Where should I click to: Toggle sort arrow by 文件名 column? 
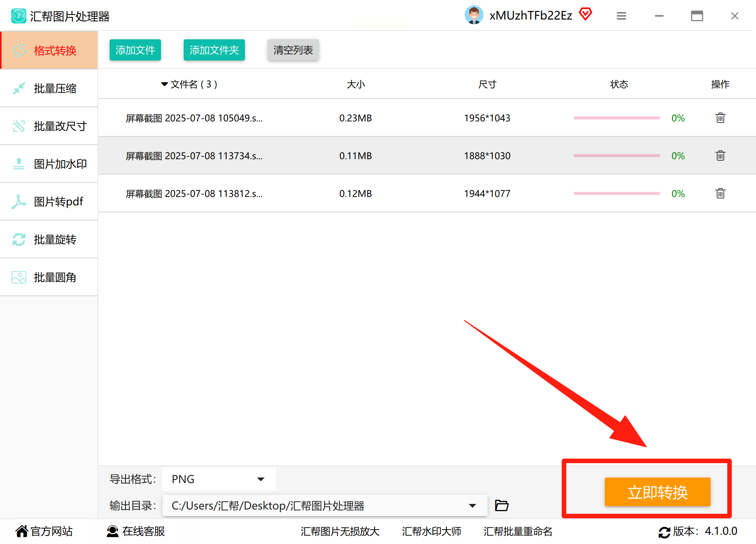point(164,84)
